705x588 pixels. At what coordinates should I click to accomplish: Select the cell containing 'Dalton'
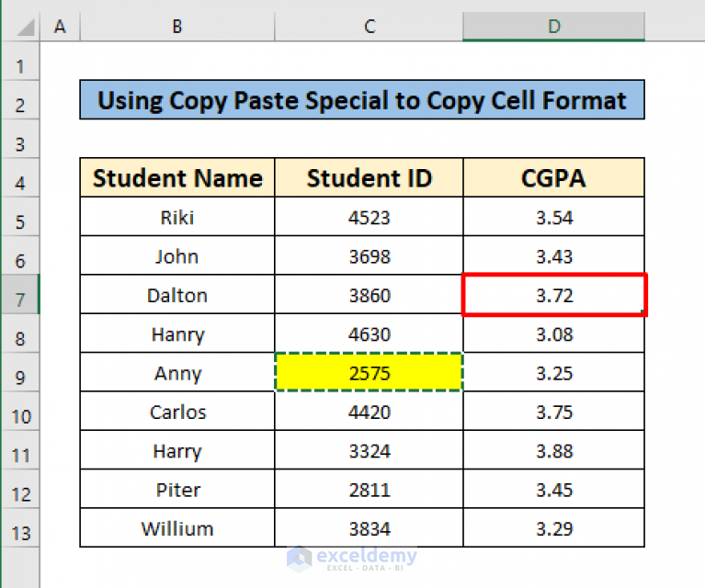(177, 294)
